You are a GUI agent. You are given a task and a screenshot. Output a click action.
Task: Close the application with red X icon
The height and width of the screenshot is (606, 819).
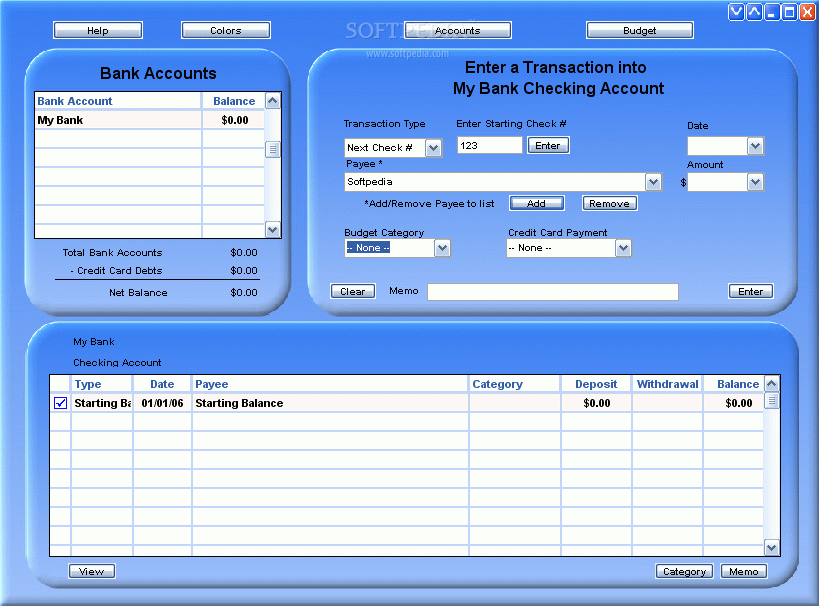807,12
